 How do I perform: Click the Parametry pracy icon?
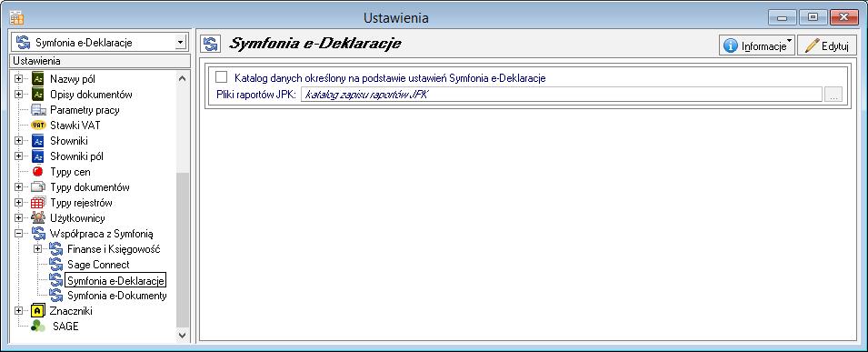pos(37,110)
